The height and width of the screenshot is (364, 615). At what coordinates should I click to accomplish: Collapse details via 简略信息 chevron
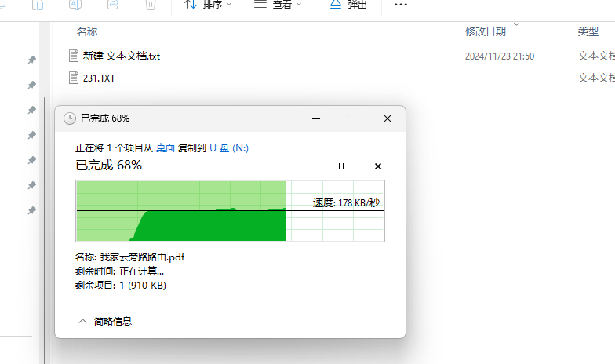pos(82,321)
